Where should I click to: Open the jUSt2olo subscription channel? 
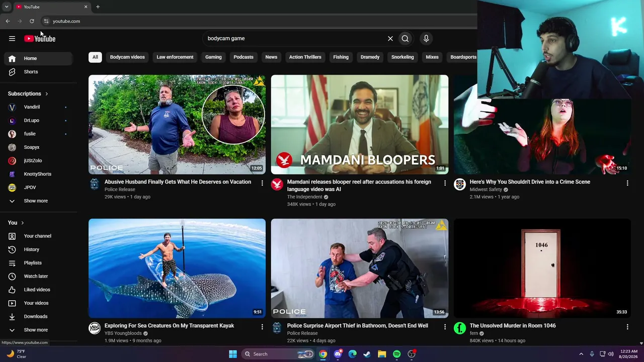(x=39, y=161)
